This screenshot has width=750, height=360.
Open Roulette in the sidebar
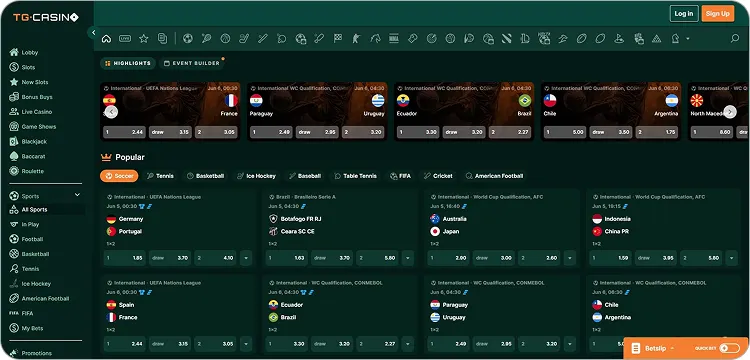coord(32,171)
